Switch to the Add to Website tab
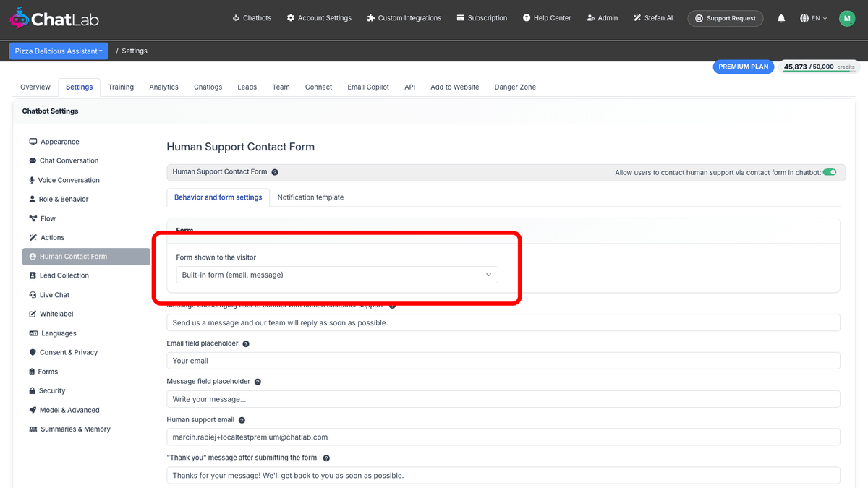 pyautogui.click(x=455, y=87)
